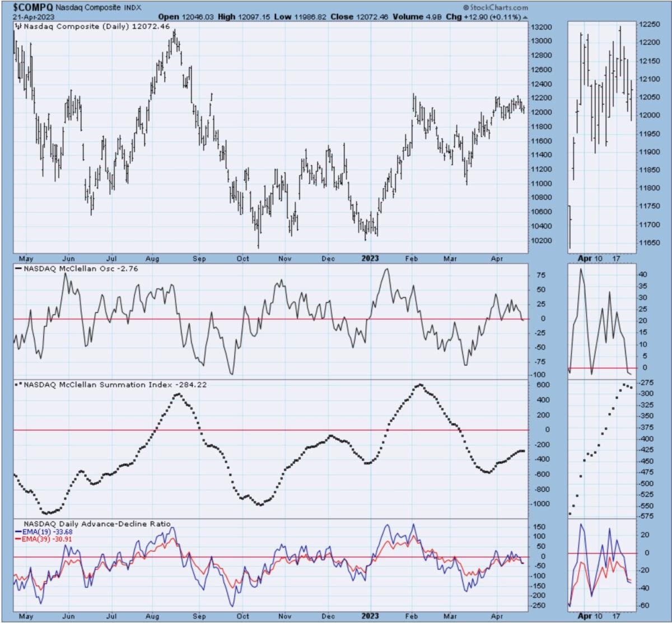The image size is (672, 623).
Task: Click the $COMPQ ticker symbol title
Action: click(x=34, y=7)
